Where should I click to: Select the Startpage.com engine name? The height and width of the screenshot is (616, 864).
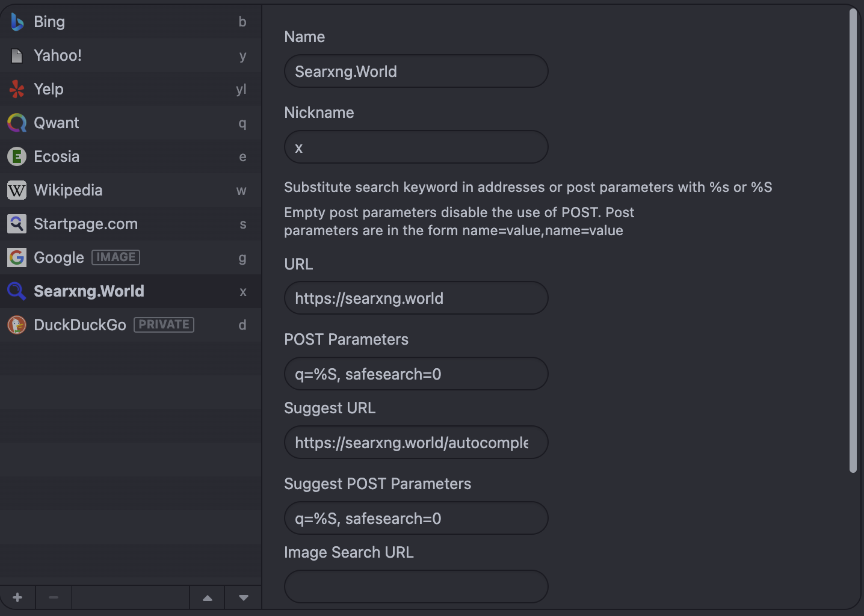(x=85, y=224)
